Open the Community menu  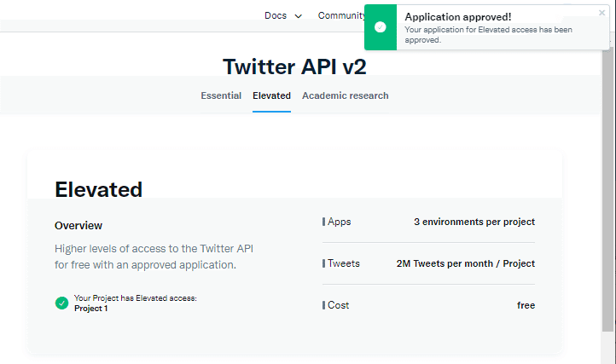pyautogui.click(x=341, y=15)
